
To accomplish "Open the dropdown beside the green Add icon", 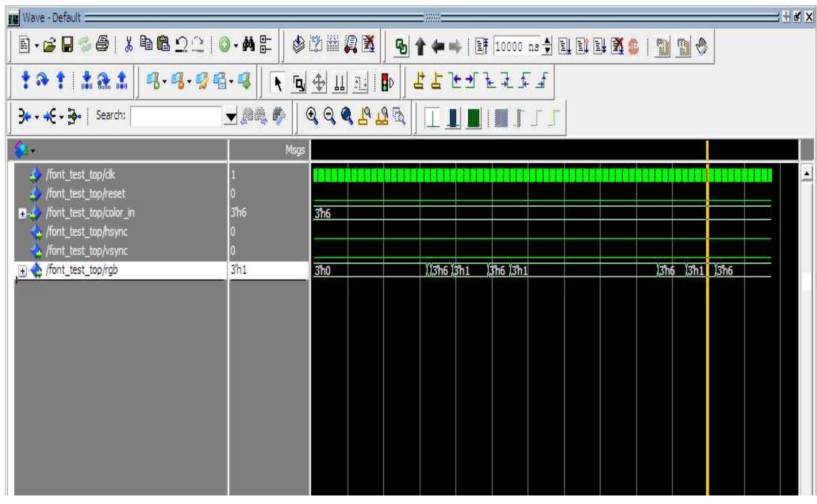I will 236,45.
